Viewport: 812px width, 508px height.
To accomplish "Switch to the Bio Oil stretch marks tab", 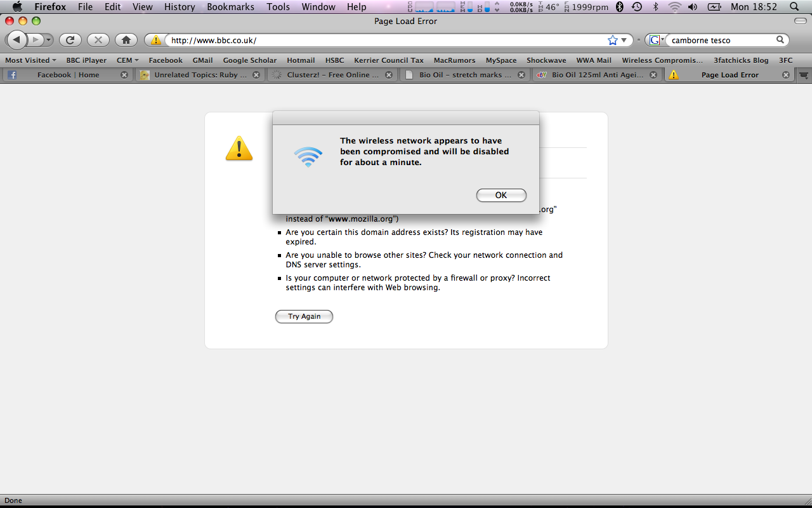I will [x=464, y=75].
